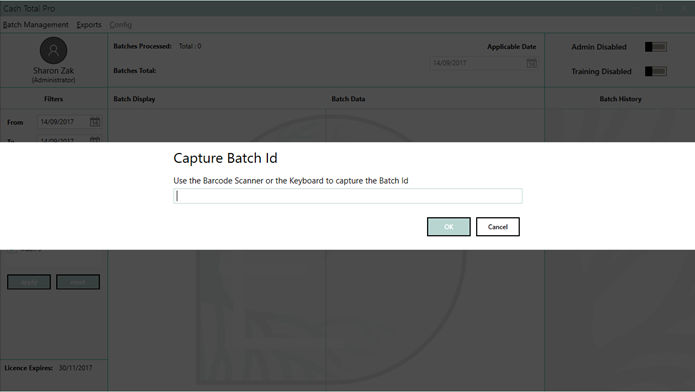The height and width of the screenshot is (392, 695).
Task: Click the OK button in the dialog
Action: 449,227
